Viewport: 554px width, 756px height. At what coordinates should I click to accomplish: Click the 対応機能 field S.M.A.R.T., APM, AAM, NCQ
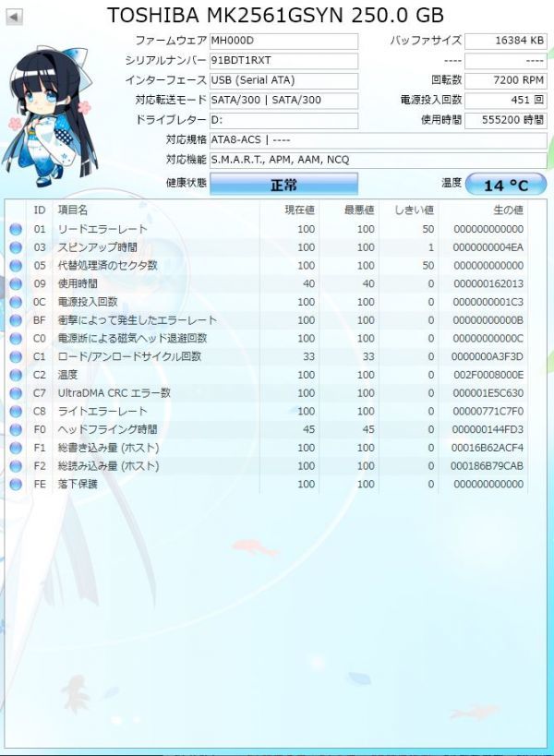click(x=379, y=160)
